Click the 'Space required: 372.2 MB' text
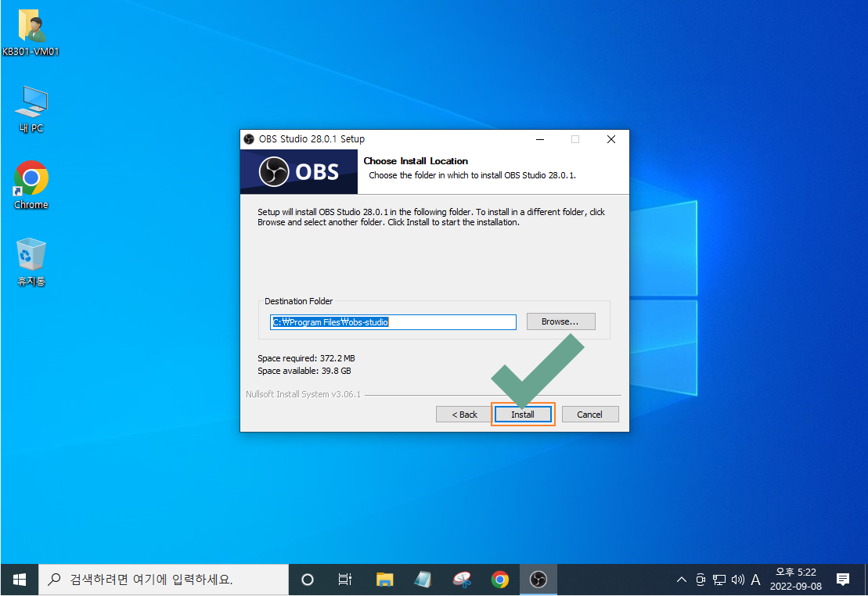Viewport: 868px width, 596px height. (x=306, y=358)
